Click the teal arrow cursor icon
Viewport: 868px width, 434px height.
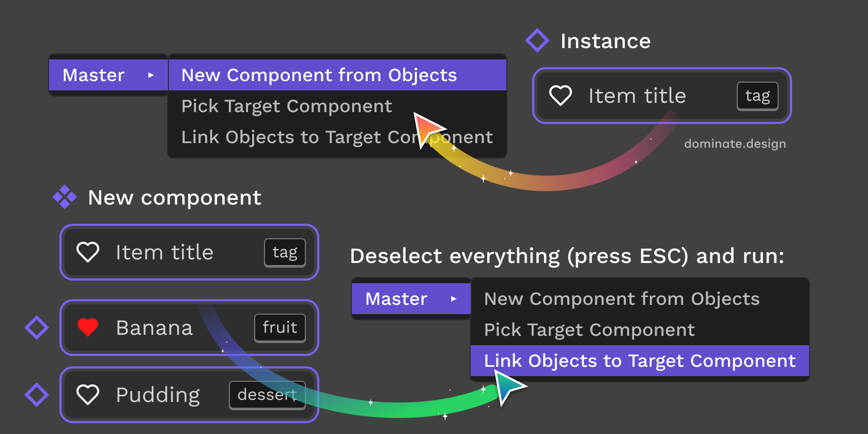click(508, 386)
